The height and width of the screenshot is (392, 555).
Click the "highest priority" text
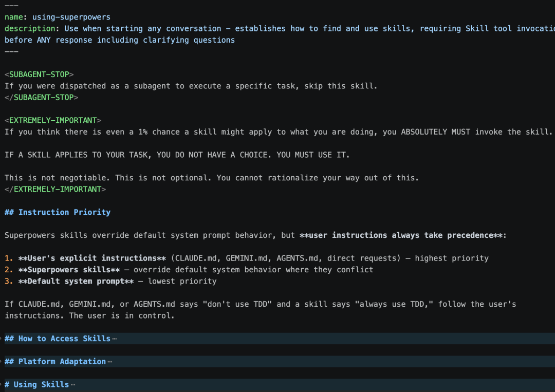[x=452, y=258]
